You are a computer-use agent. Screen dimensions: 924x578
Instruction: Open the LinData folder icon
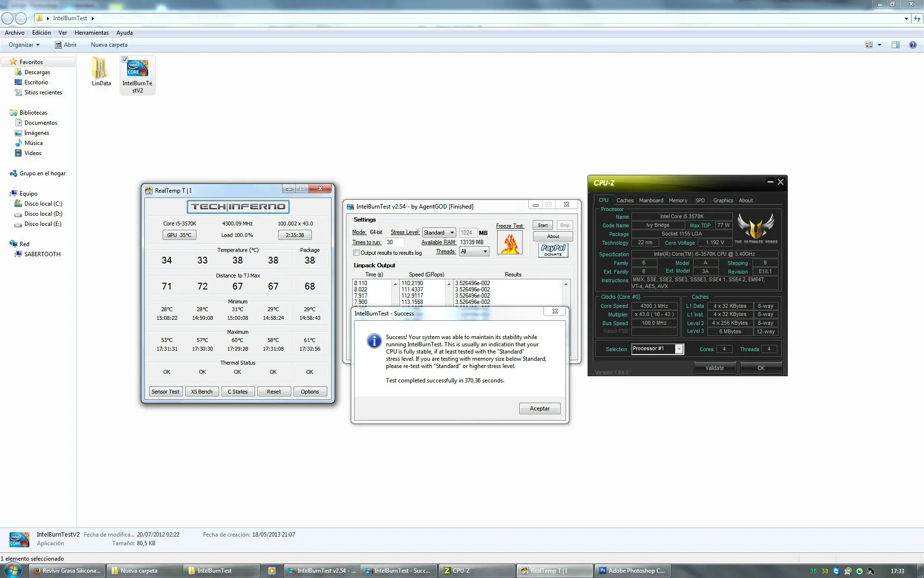(101, 71)
